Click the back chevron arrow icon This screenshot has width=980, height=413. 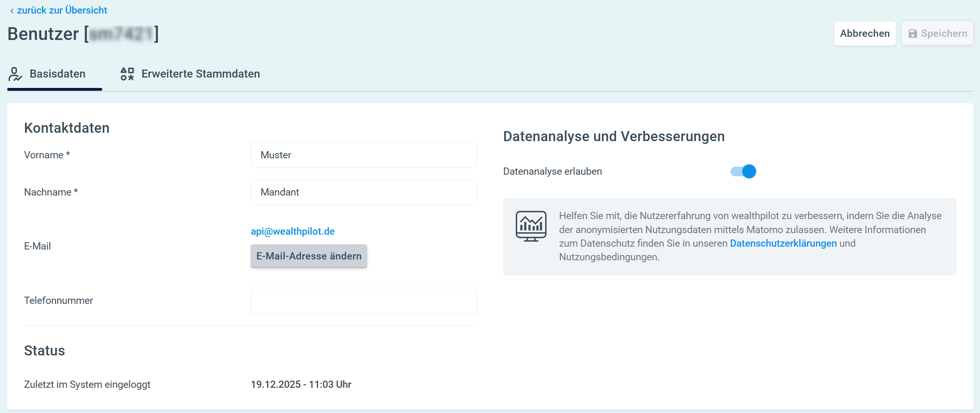[12, 11]
